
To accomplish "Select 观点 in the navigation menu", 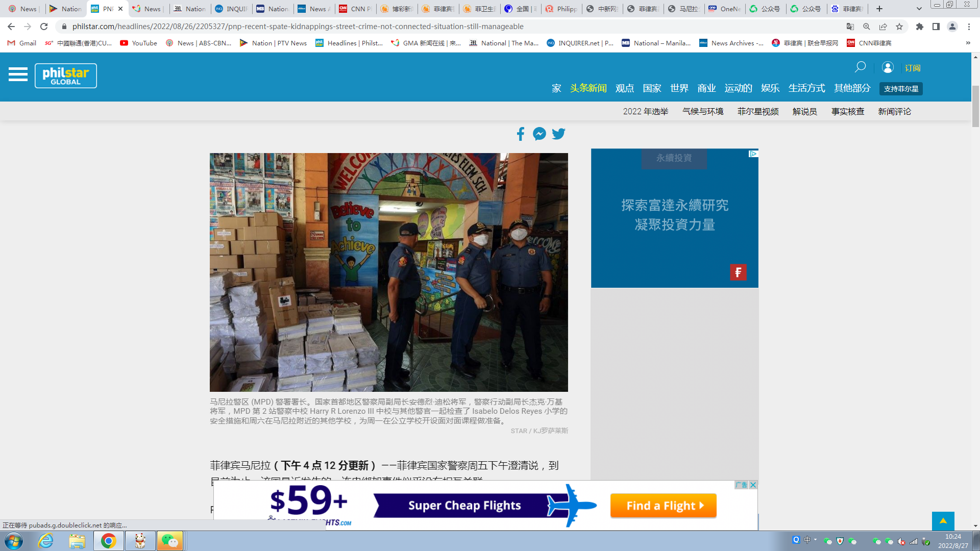I will pos(624,88).
